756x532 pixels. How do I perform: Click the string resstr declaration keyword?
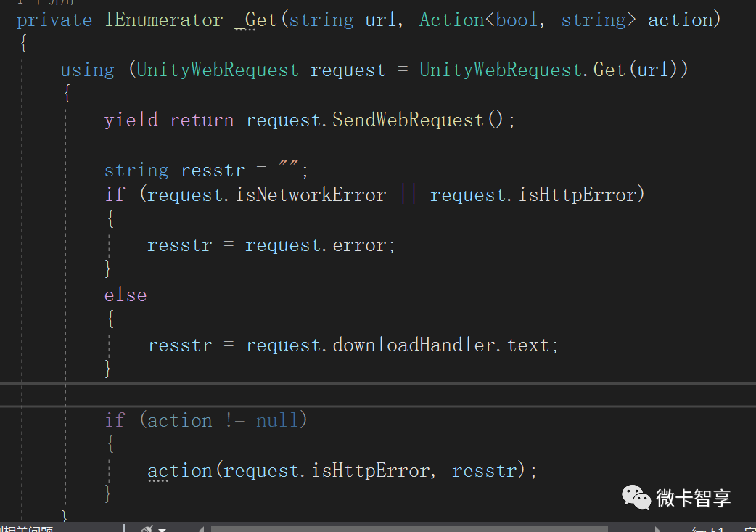[x=136, y=170]
